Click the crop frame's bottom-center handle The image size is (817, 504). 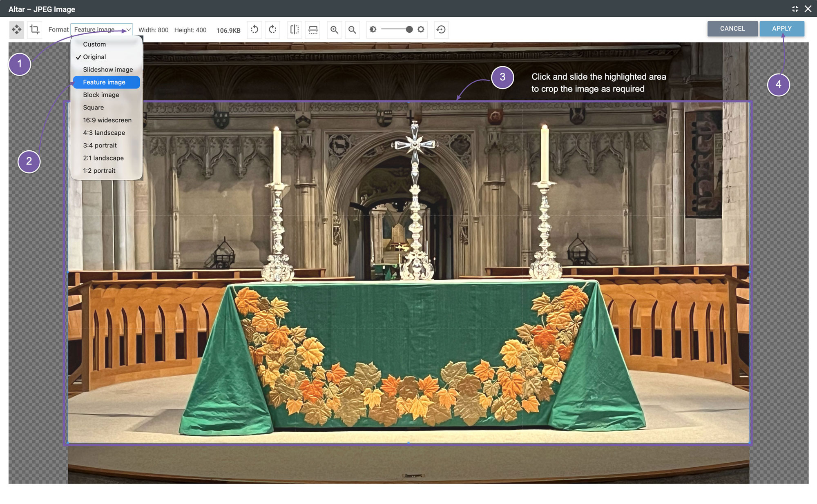(408, 443)
